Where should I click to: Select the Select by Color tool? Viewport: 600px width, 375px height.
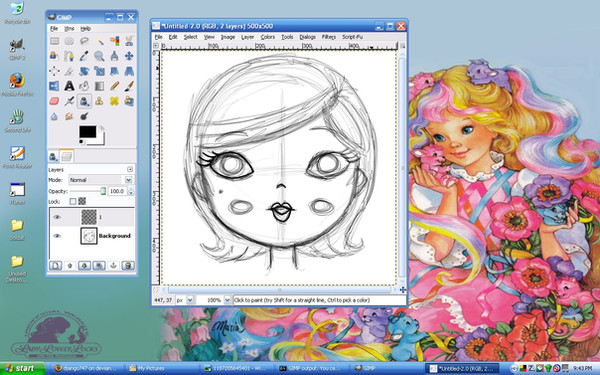pos(114,41)
